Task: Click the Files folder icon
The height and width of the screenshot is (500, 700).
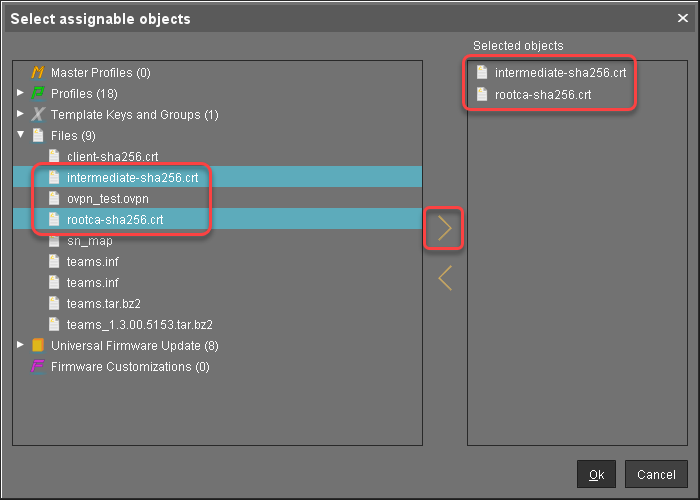Action: coord(38,136)
